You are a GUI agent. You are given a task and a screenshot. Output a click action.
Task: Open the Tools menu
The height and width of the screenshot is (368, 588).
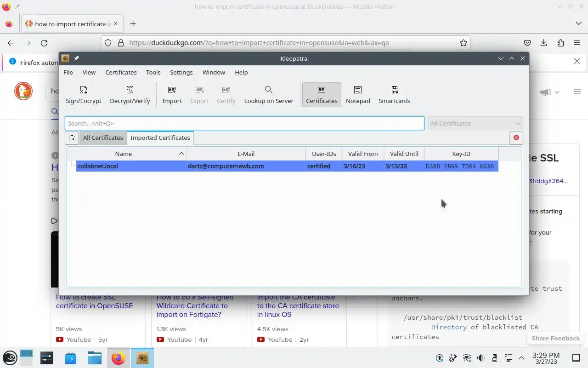coord(153,72)
